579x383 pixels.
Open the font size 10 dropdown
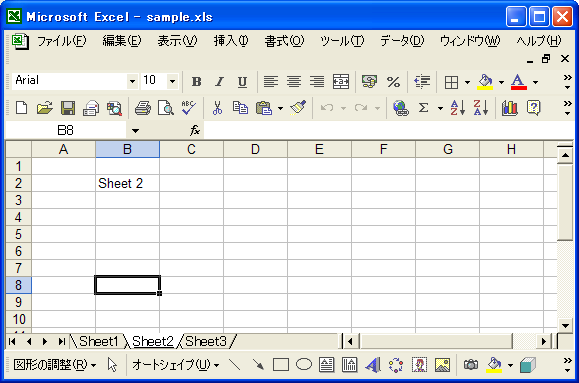click(x=172, y=81)
